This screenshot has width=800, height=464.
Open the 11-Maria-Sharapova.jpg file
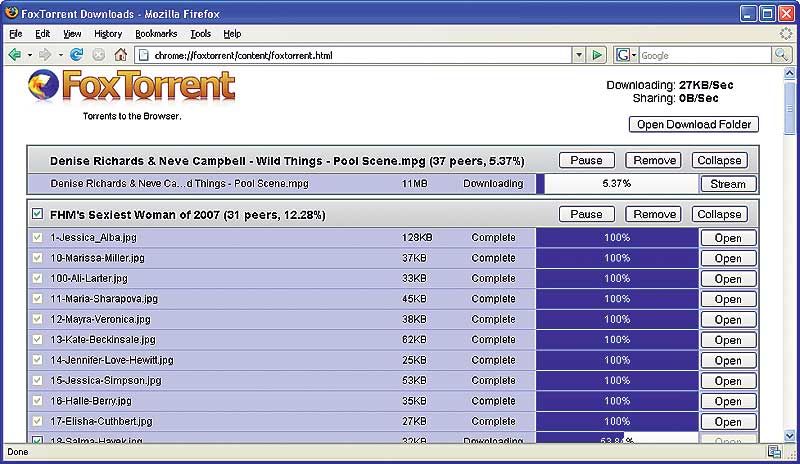pyautogui.click(x=728, y=299)
